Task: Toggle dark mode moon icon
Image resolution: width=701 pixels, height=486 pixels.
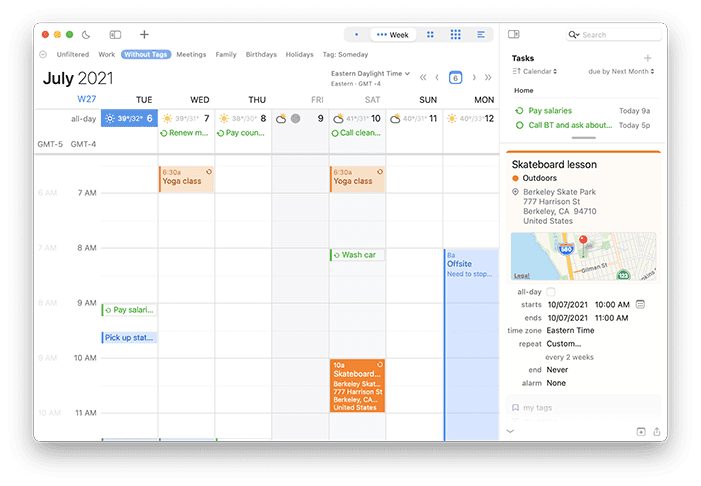Action: [x=86, y=34]
